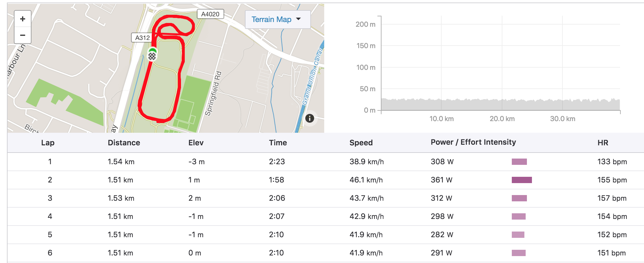
Task: Click lap 6 speed 41.9 km/h
Action: pos(366,253)
